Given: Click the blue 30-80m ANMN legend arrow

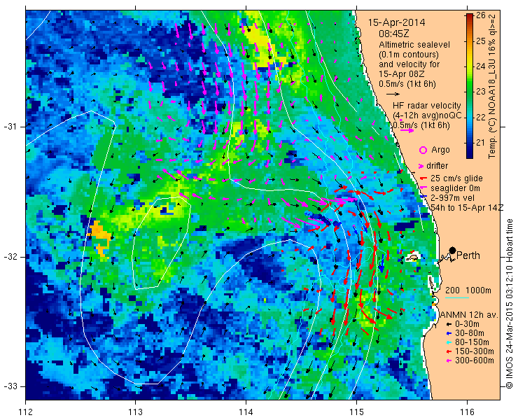Looking at the screenshot, I should (x=449, y=333).
